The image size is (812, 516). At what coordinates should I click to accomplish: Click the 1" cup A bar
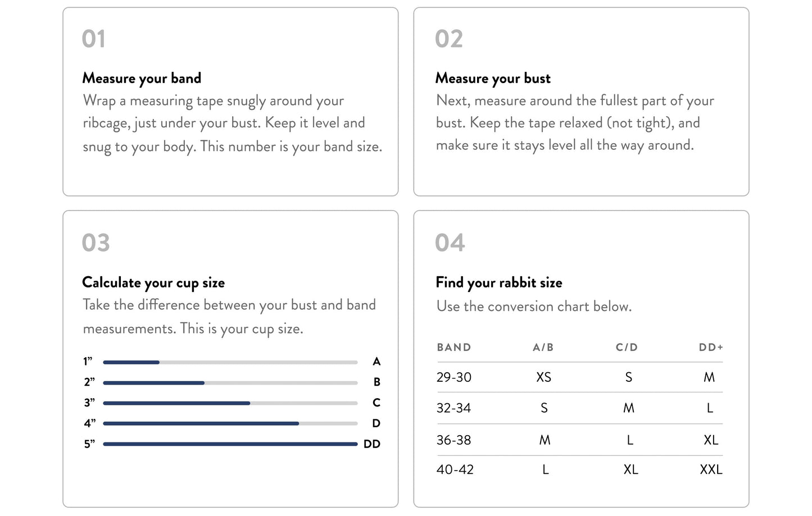click(x=230, y=362)
